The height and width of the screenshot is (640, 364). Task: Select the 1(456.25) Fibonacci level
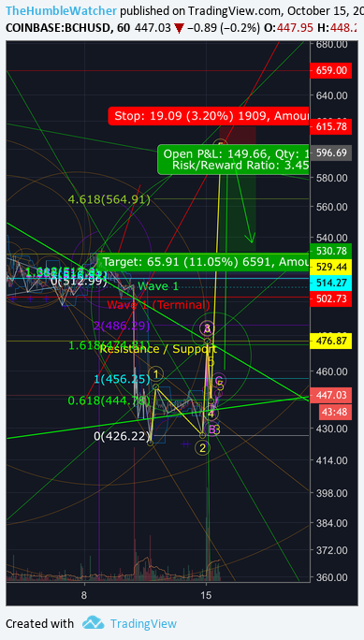(x=122, y=379)
